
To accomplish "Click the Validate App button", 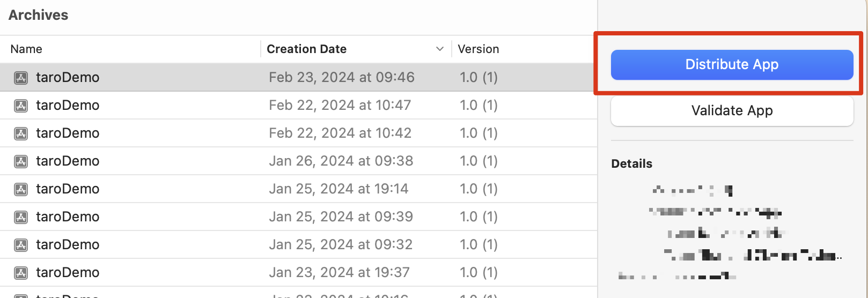I will 732,111.
